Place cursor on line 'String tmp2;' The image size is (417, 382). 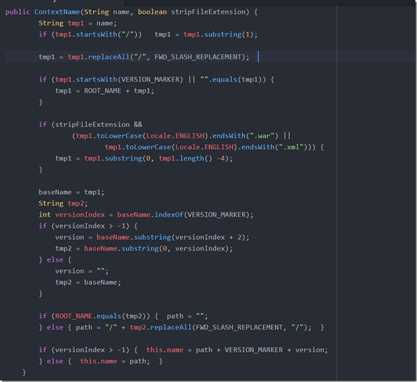(x=63, y=204)
